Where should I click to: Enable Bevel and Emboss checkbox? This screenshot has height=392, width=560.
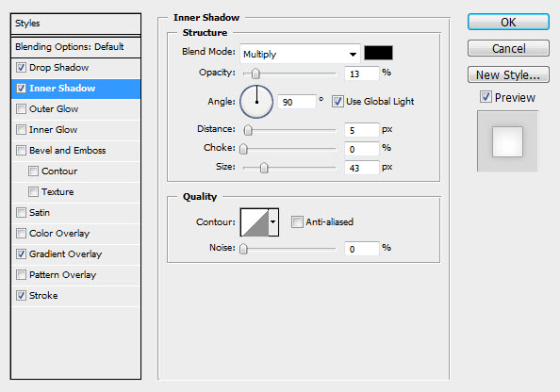click(21, 151)
